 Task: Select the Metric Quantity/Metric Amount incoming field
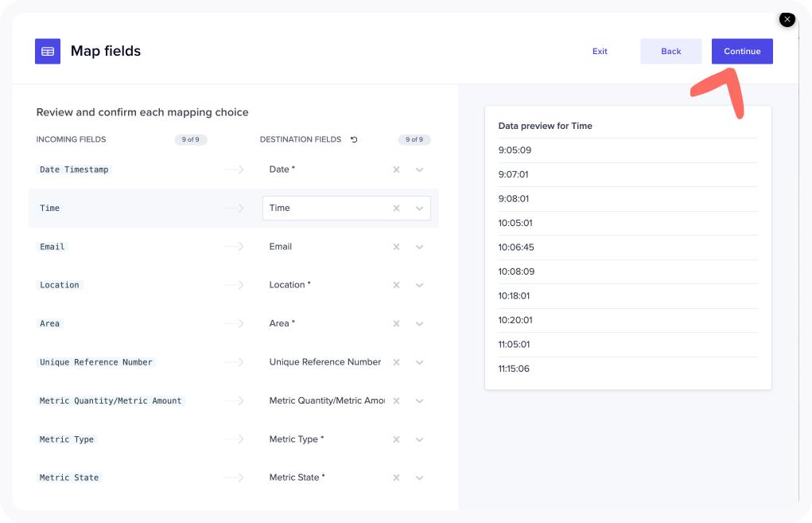tap(111, 400)
